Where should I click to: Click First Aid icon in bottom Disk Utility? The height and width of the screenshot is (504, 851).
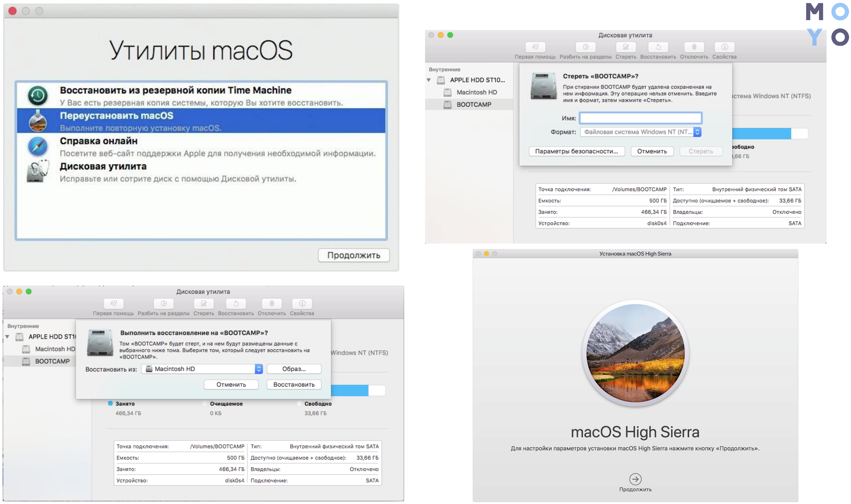coord(113,304)
